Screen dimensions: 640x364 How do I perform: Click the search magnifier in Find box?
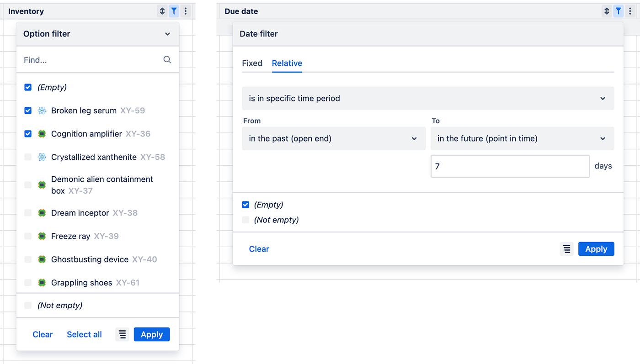click(167, 59)
